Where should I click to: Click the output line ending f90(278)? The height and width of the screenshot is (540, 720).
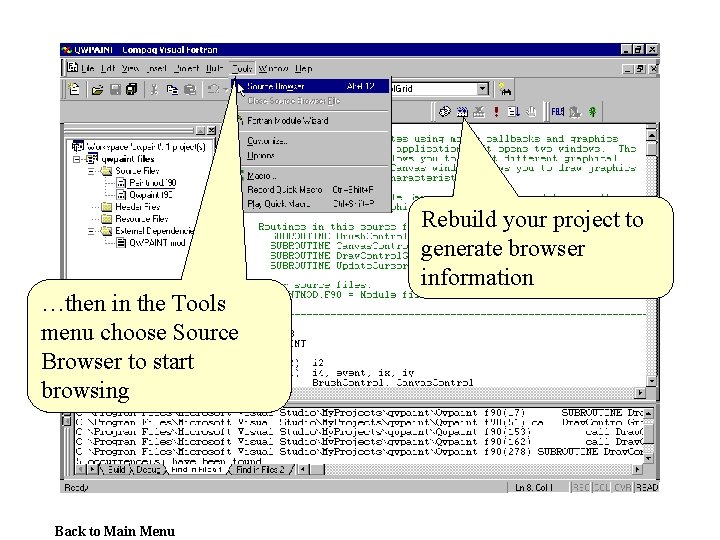coord(359,452)
